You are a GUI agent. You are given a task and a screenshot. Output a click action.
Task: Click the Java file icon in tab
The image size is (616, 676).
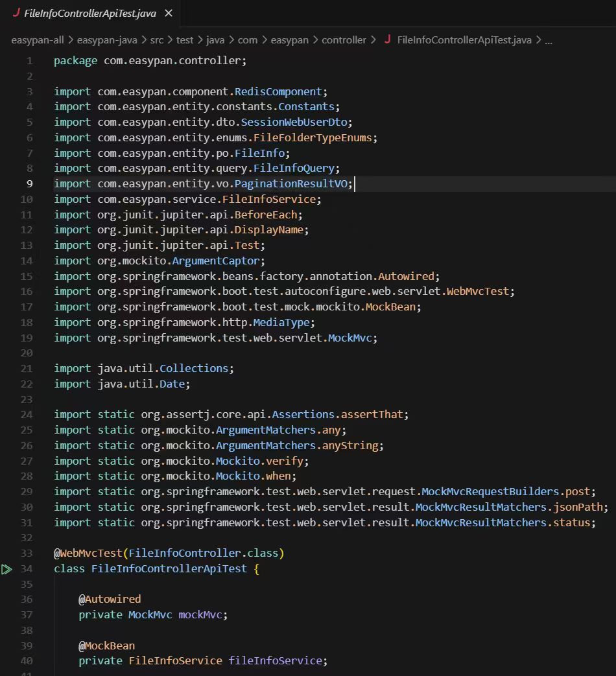(x=16, y=12)
